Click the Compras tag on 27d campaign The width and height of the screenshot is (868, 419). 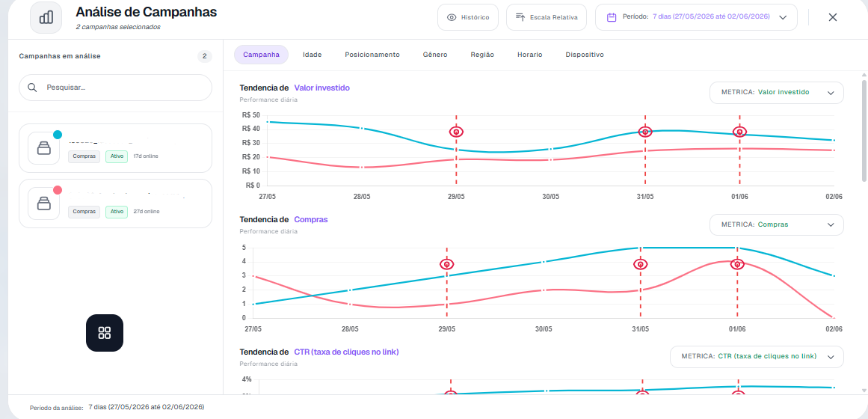coord(84,212)
